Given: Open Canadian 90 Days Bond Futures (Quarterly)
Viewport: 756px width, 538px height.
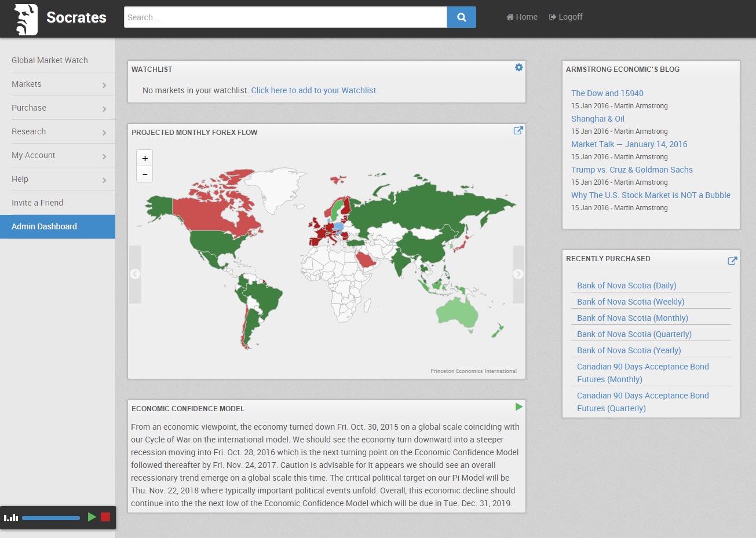Looking at the screenshot, I should pyautogui.click(x=643, y=402).
